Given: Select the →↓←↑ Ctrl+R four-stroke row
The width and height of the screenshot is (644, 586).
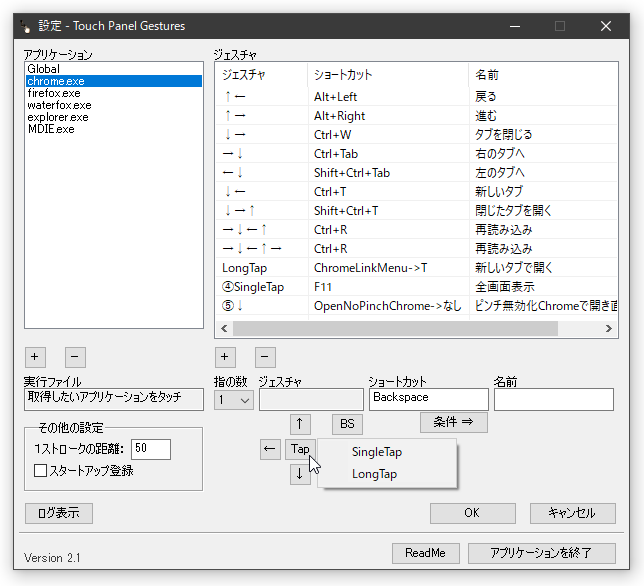Looking at the screenshot, I should [416, 230].
